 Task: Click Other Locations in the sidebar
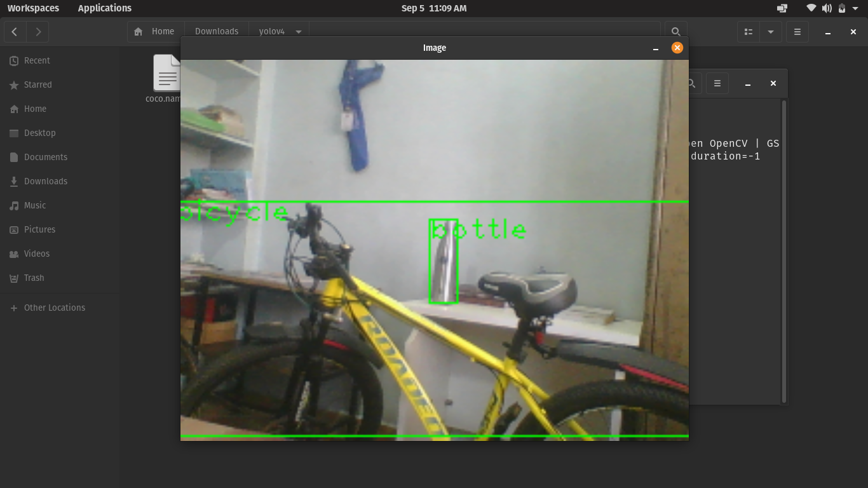[54, 308]
